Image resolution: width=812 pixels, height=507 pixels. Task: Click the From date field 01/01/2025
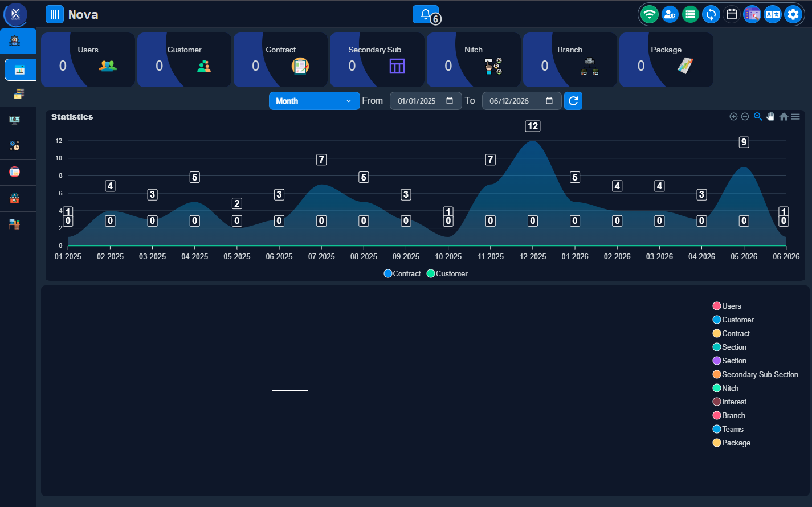426,101
